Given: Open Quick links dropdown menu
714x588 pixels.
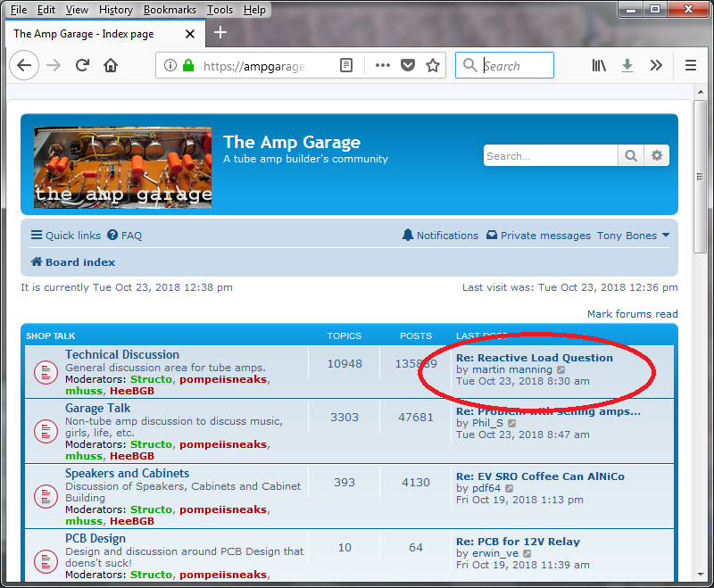Looking at the screenshot, I should coord(65,236).
